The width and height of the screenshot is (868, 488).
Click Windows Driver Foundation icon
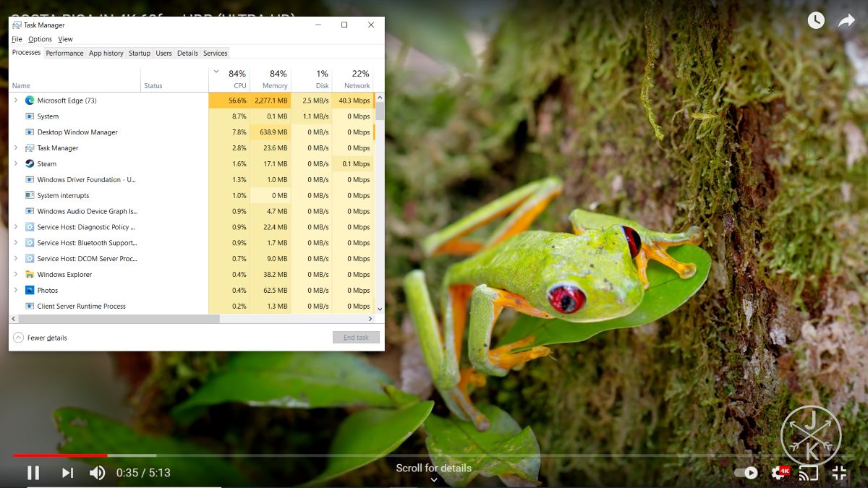point(30,180)
